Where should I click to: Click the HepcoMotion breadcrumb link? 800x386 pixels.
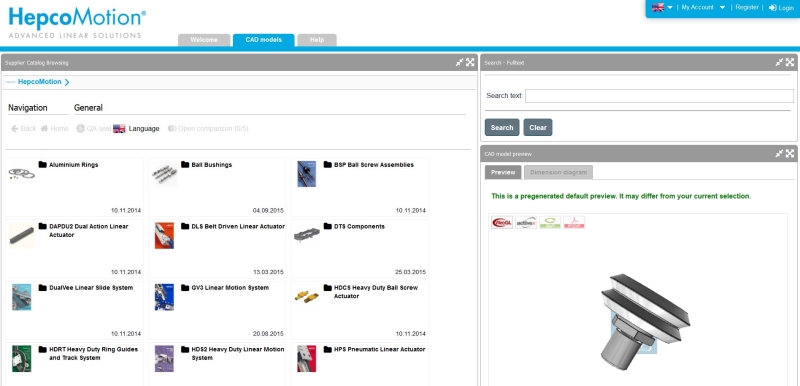pos(39,82)
